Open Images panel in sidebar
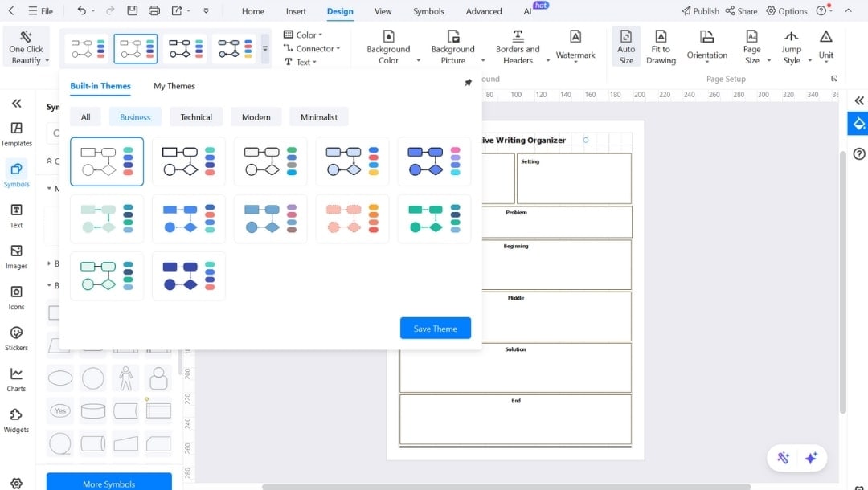The width and height of the screenshot is (868, 490). coord(17,257)
